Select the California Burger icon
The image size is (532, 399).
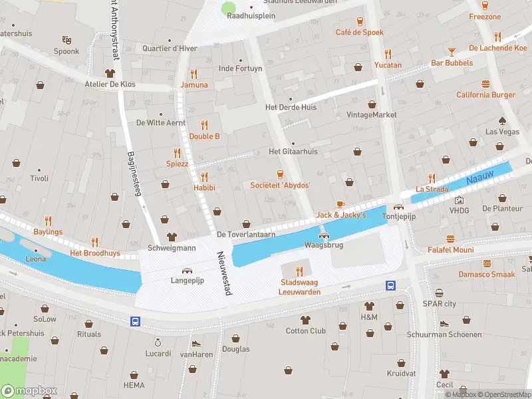[486, 84]
